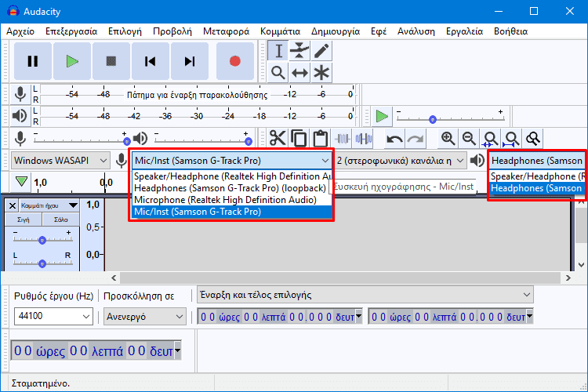Close the audio track with X

pyautogui.click(x=13, y=205)
